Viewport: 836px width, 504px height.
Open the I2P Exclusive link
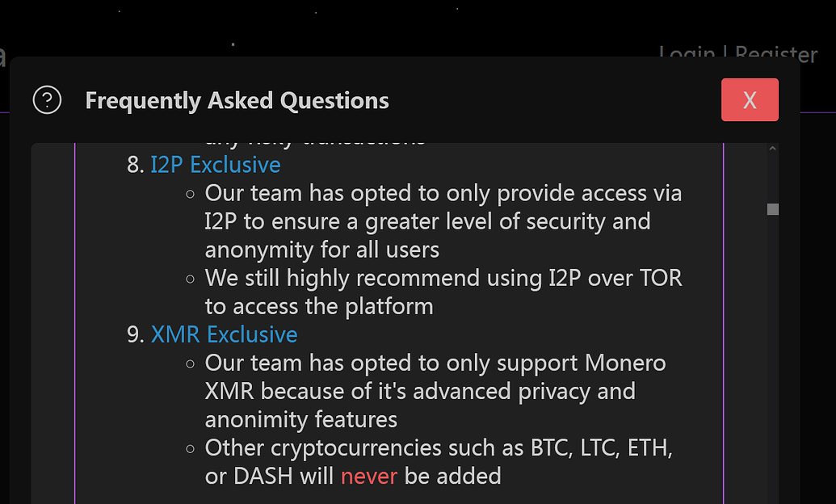(x=215, y=165)
